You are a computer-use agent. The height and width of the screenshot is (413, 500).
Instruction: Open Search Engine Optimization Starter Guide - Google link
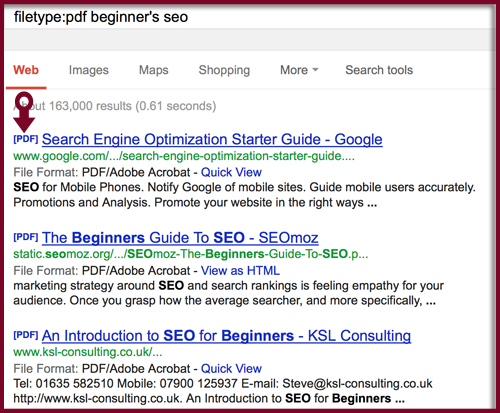pyautogui.click(x=212, y=139)
